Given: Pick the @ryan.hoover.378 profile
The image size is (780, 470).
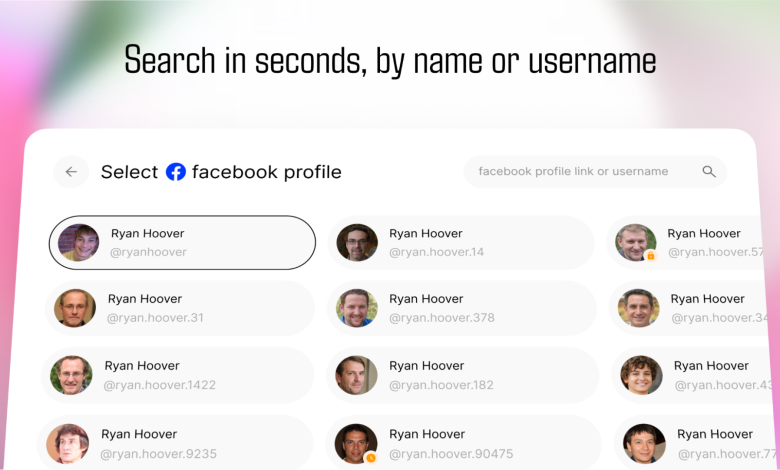Looking at the screenshot, I should [460, 308].
